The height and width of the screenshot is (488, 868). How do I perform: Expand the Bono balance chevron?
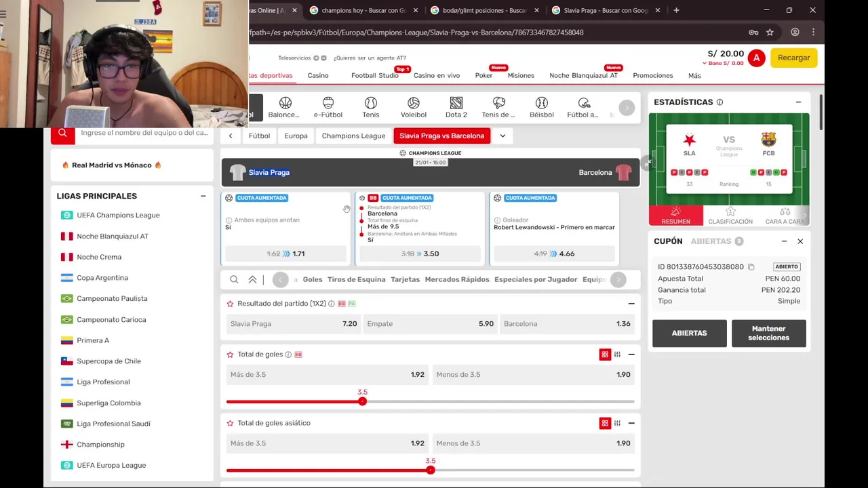click(705, 64)
